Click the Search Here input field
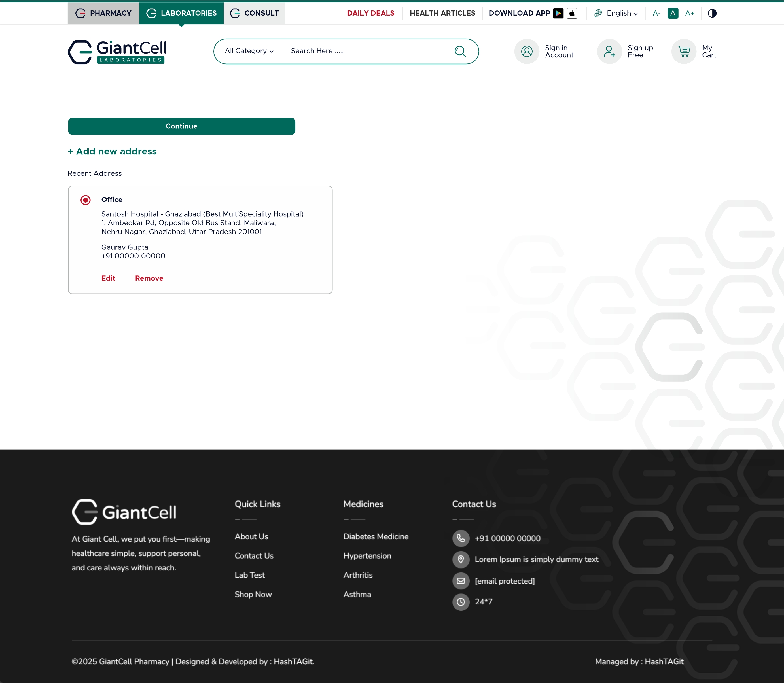The height and width of the screenshot is (683, 784). 366,51
